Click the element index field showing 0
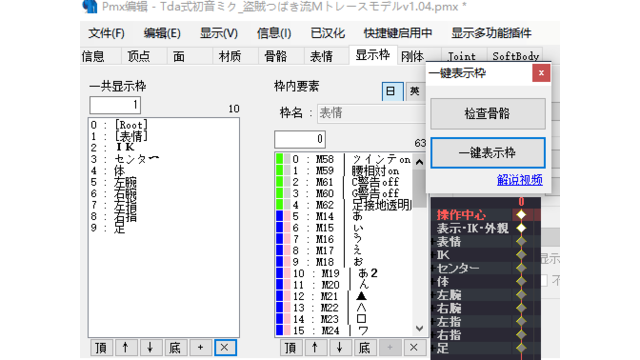The height and width of the screenshot is (360, 640). pyautogui.click(x=300, y=140)
